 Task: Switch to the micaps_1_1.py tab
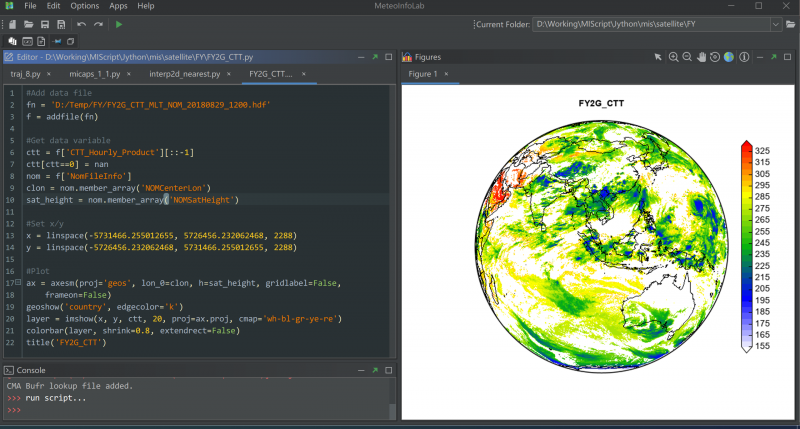(x=94, y=74)
